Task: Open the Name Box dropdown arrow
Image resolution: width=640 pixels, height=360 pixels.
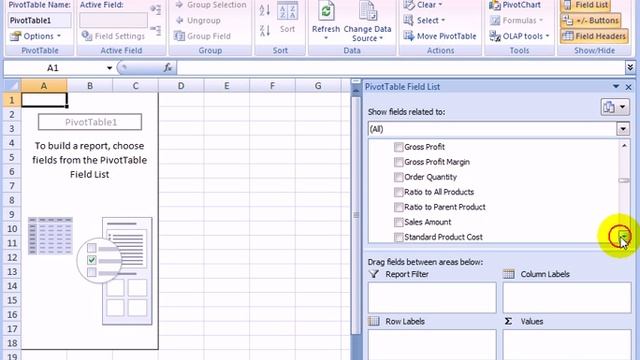Action: 109,68
